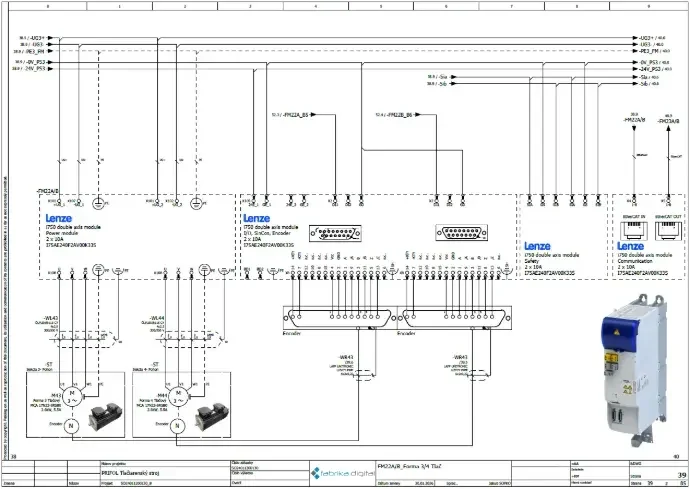Click the right-side -24V_PS3 outgoing reference
Screen dimensions: 690x489
653,69
